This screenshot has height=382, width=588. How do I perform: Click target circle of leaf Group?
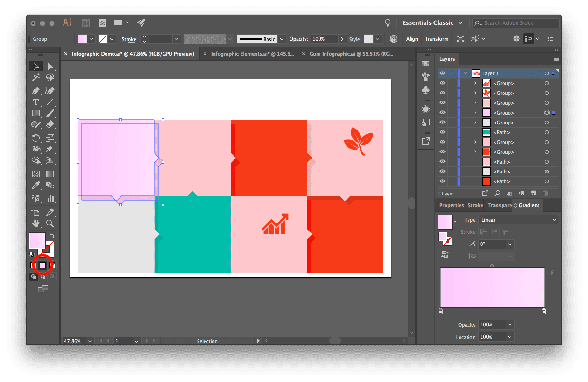[x=546, y=93]
